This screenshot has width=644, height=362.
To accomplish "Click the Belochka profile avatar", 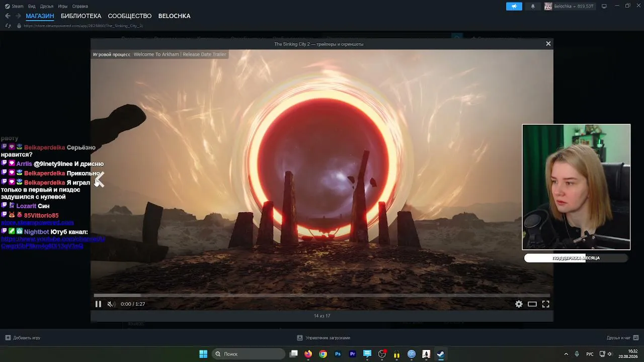I will tap(548, 6).
